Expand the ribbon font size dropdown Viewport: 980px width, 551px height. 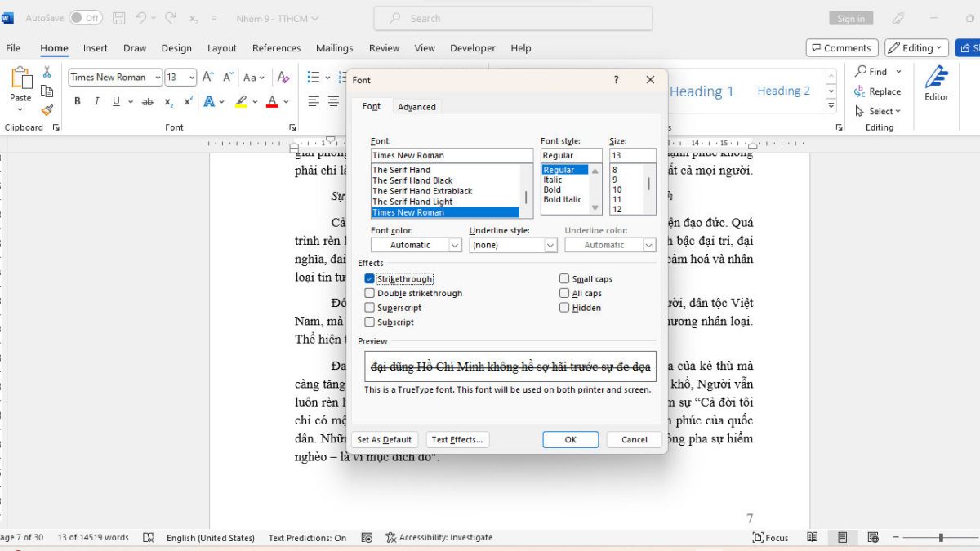tap(192, 78)
